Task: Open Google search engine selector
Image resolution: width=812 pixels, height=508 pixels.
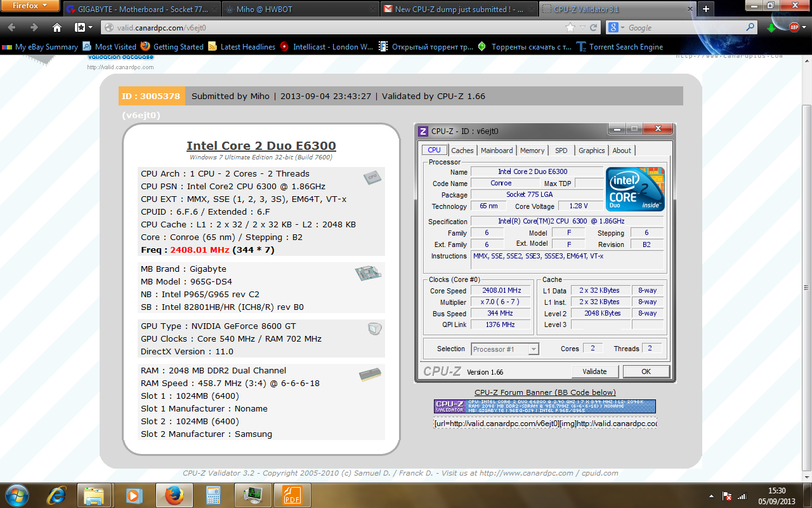Action: coord(617,28)
